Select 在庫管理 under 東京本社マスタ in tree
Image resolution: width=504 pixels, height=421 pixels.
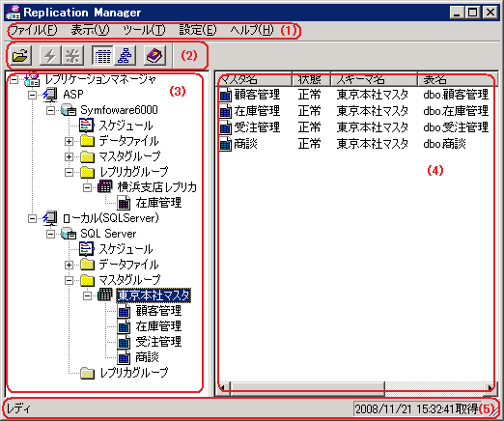(158, 326)
